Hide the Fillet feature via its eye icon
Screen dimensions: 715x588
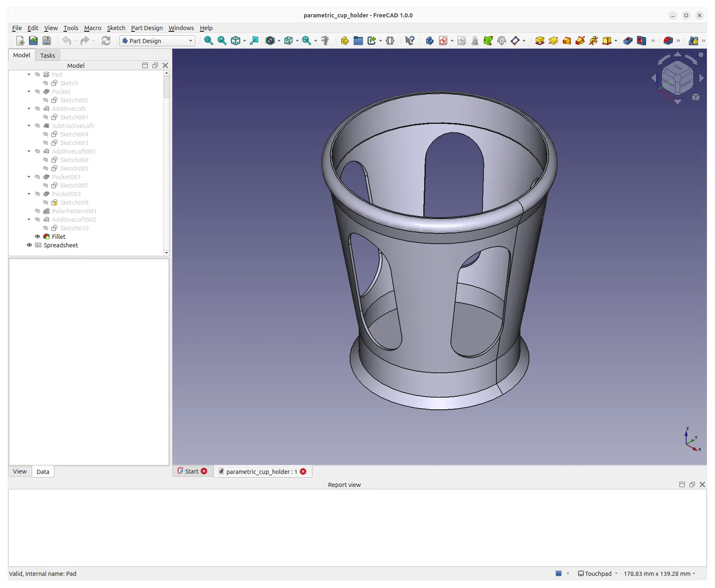38,237
